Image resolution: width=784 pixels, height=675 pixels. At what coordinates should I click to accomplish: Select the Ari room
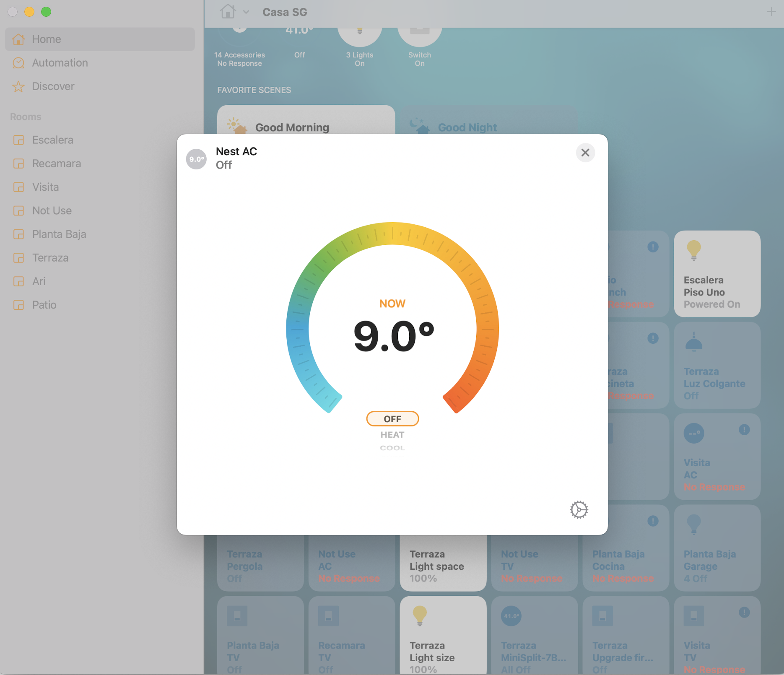100,281
